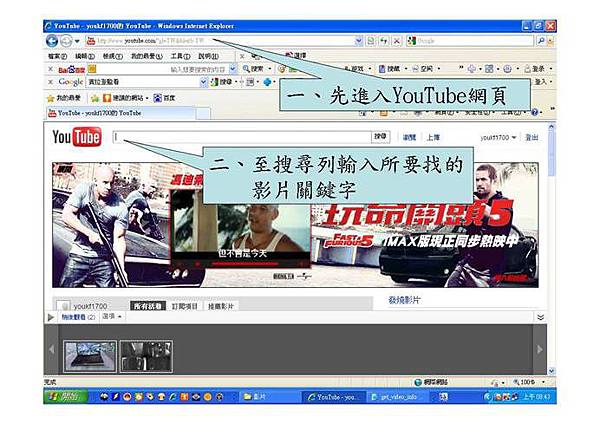Open the 百度 favorites bar link

click(164, 98)
